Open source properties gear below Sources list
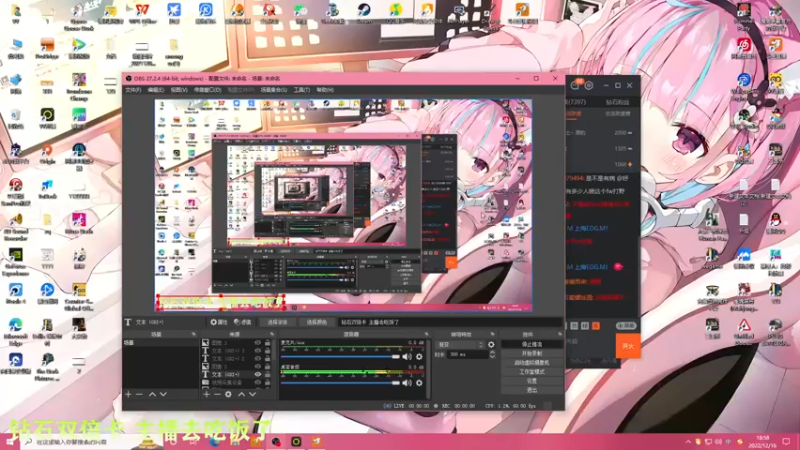The image size is (800, 450). tap(228, 394)
